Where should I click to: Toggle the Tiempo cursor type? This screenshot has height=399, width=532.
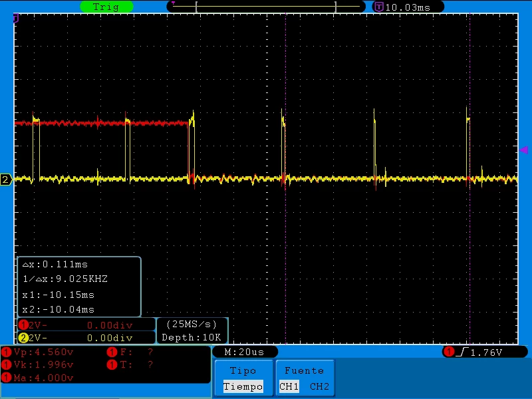coord(243,386)
